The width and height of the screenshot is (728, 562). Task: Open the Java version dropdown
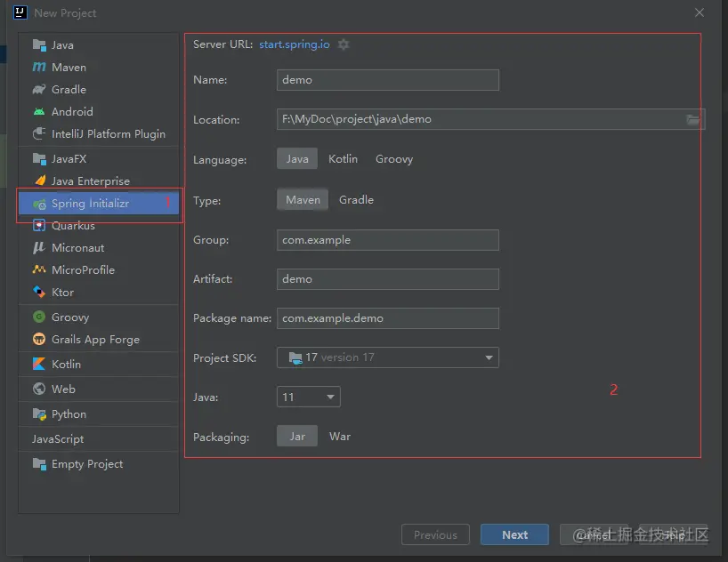[x=308, y=397]
